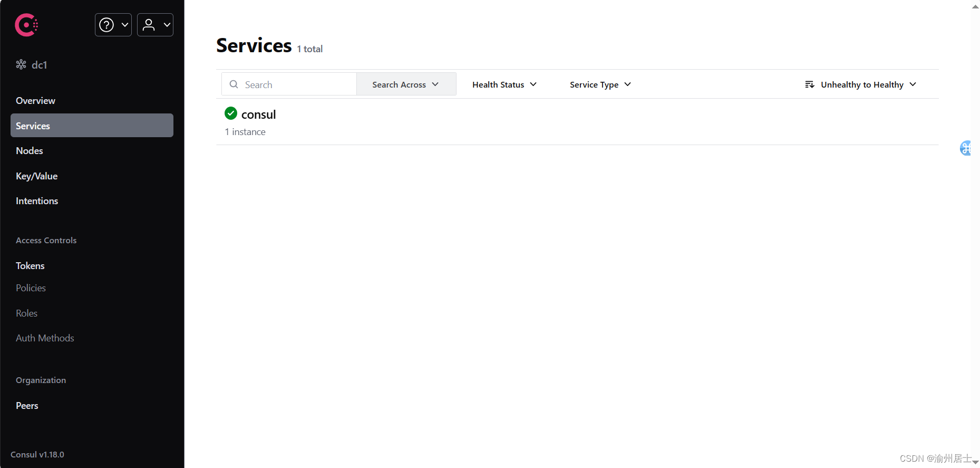The image size is (980, 468).
Task: Go to Overview in the sidebar
Action: coord(35,101)
